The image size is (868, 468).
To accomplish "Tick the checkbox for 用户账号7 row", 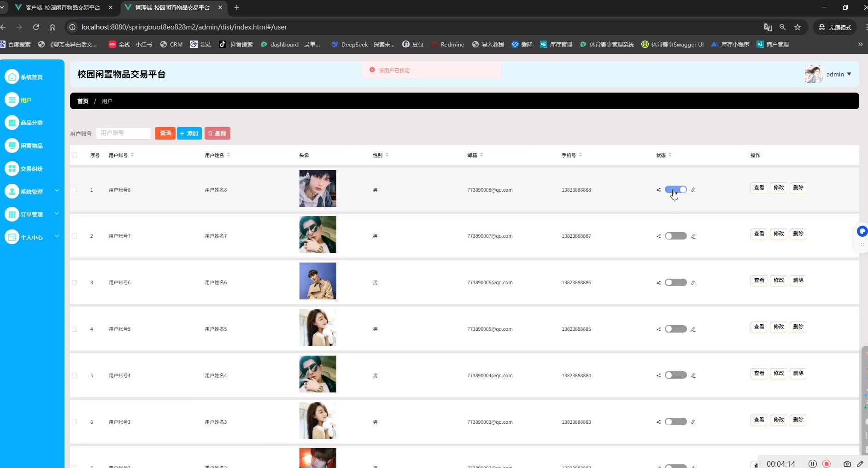I will (x=75, y=236).
